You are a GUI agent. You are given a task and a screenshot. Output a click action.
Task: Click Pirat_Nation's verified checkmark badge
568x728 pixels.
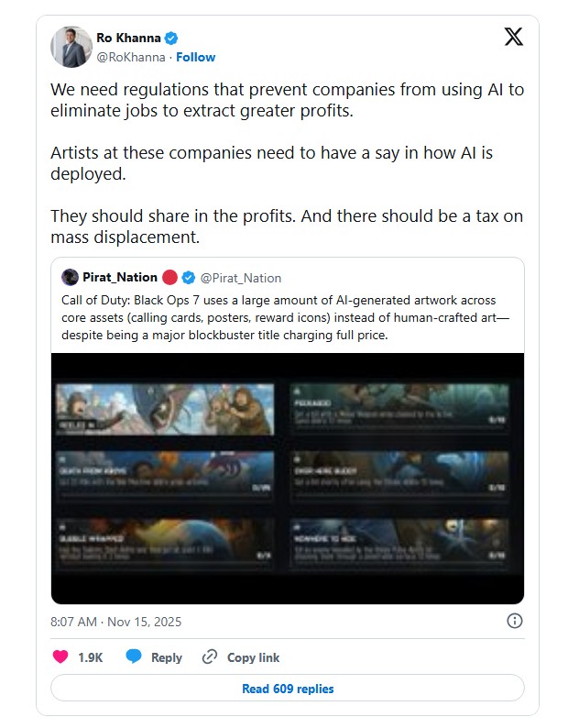click(188, 277)
